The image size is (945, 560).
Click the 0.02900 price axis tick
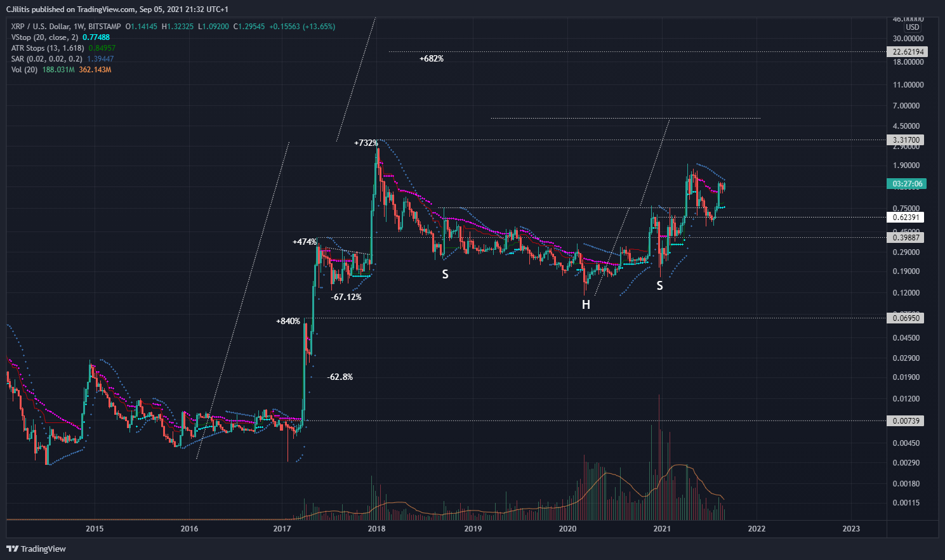pyautogui.click(x=906, y=358)
